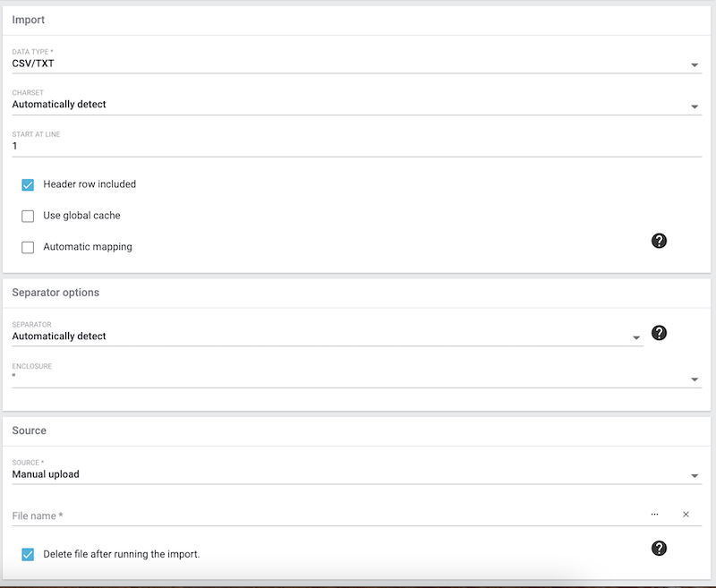
Task: Click help icon beside Delete file option
Action: click(x=659, y=548)
